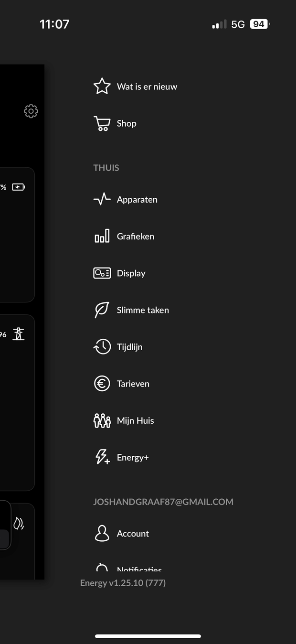The image size is (296, 644).
Task: Select the Tarieven euro icon
Action: (x=102, y=384)
